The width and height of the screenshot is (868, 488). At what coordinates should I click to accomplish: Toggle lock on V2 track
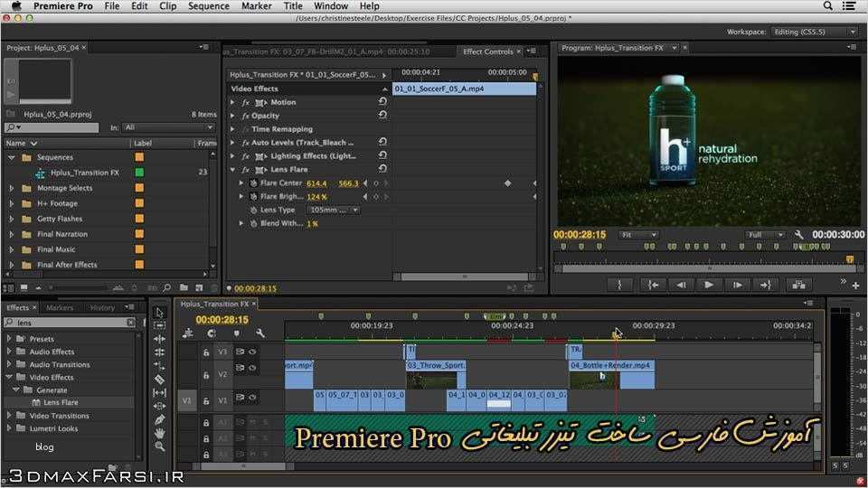(206, 374)
